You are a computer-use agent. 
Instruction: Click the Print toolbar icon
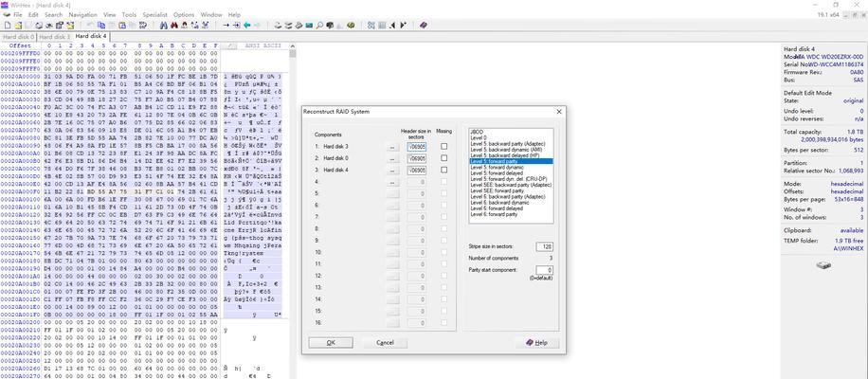click(39, 25)
